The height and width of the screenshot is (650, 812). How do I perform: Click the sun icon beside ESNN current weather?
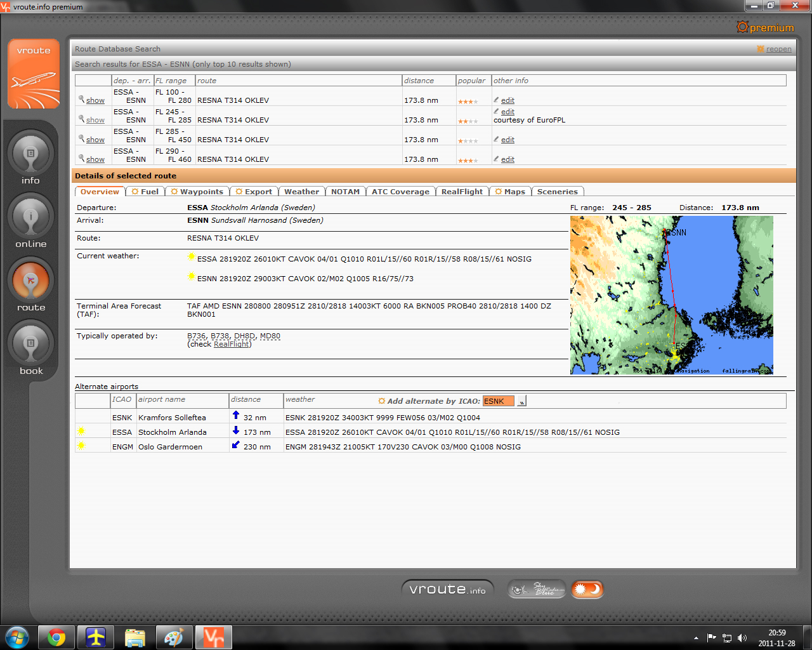(192, 277)
